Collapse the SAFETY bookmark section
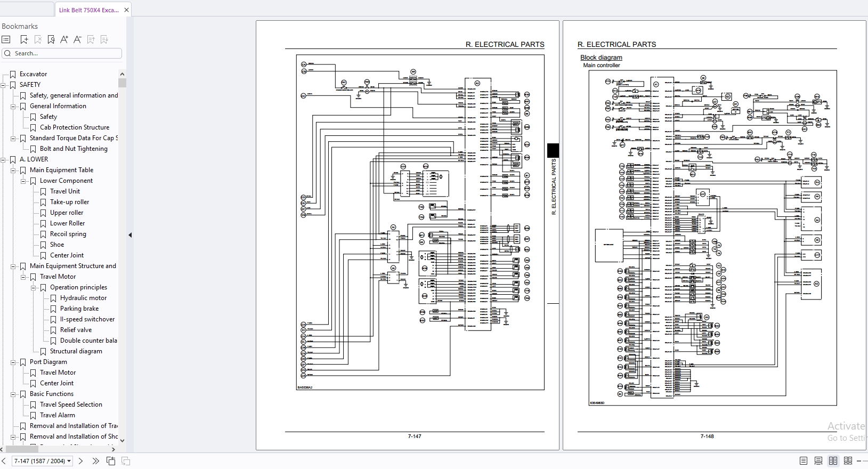868x469 pixels. [4, 85]
